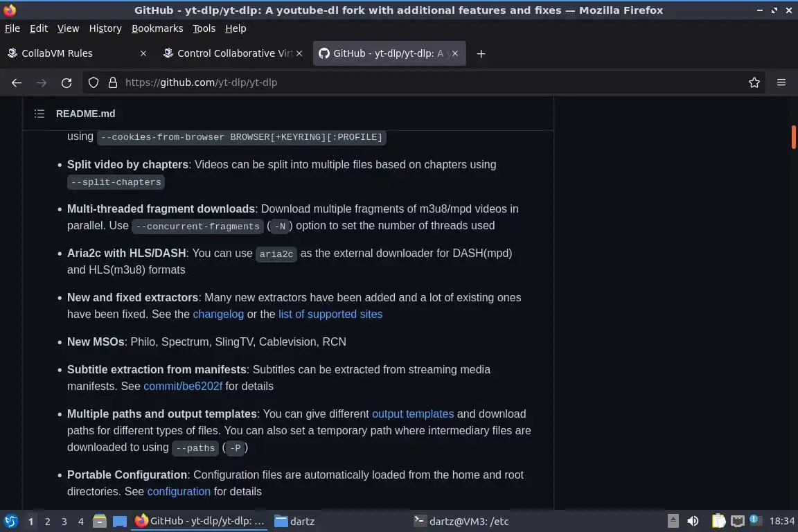
Task: Open a new tab with plus button
Action: pos(481,53)
